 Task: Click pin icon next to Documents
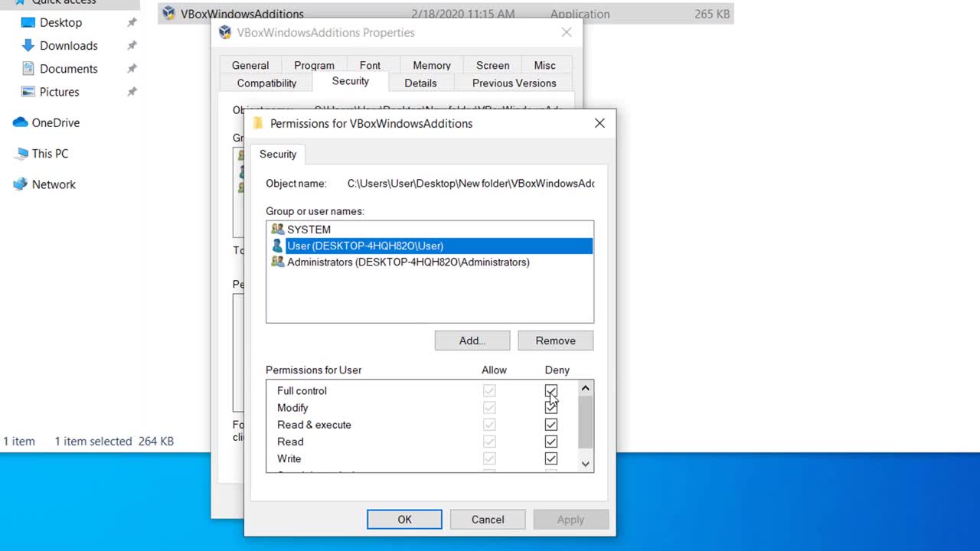coord(132,69)
